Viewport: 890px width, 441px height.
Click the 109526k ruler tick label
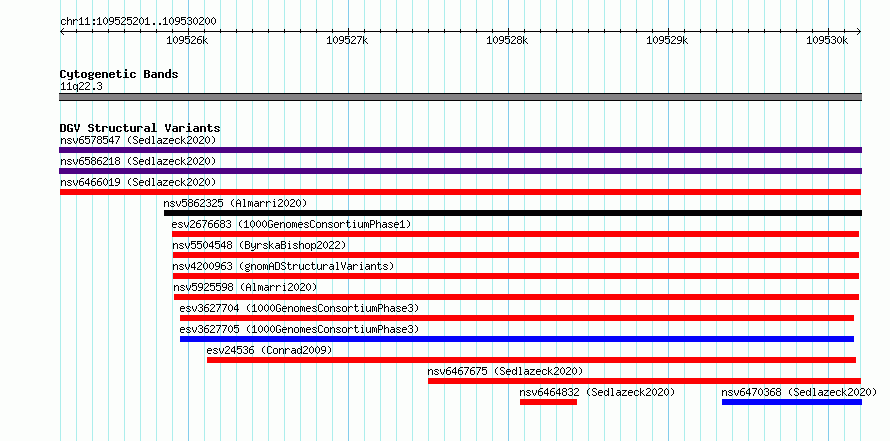pyautogui.click(x=187, y=40)
